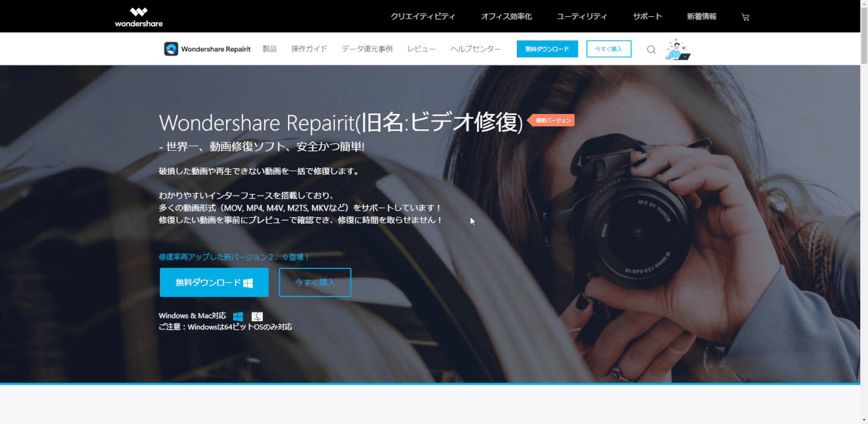Expand the オフィス効率化 menu
The width and height of the screenshot is (868, 424).
(x=506, y=17)
